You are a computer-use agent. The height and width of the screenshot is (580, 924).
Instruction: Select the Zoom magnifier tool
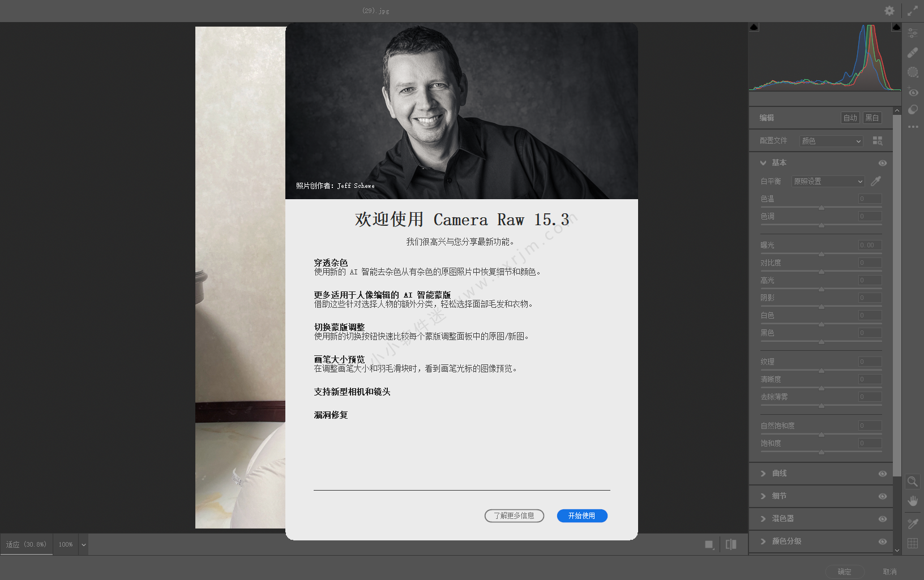pyautogui.click(x=912, y=482)
